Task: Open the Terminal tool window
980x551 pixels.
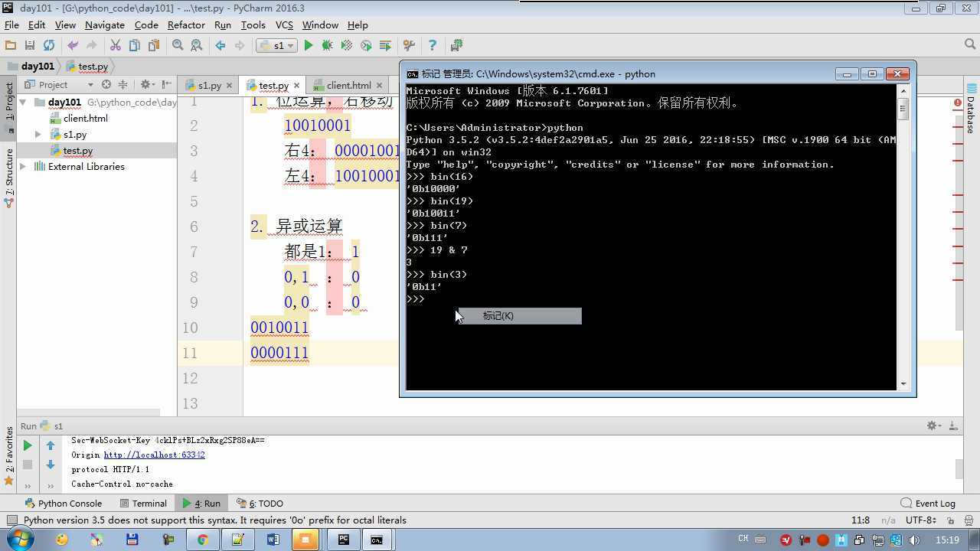Action: tap(143, 503)
